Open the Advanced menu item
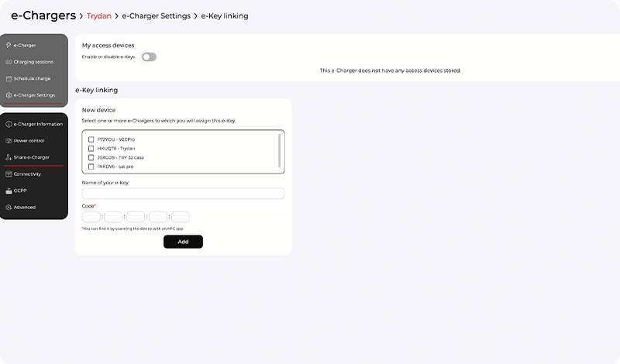The image size is (620, 364). [x=25, y=208]
